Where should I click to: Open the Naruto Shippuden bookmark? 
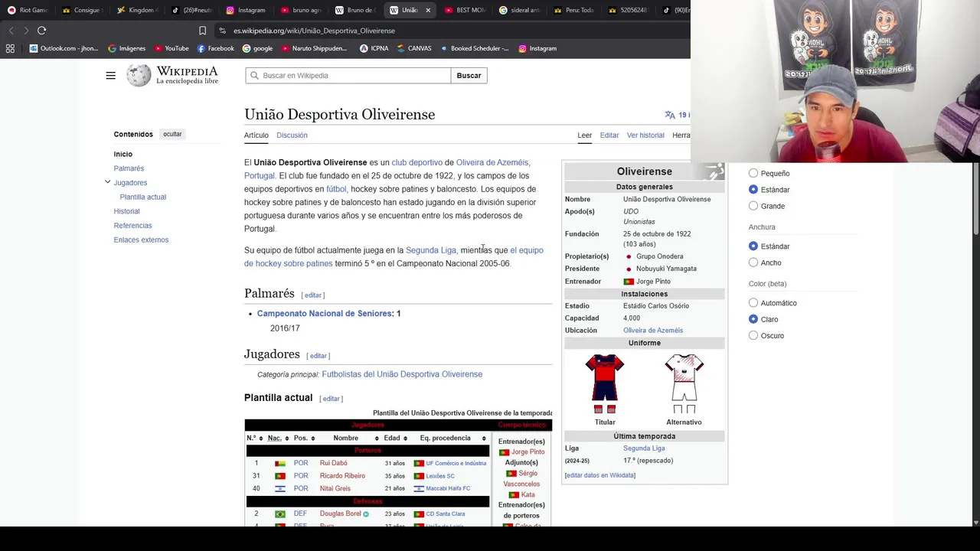coord(314,48)
